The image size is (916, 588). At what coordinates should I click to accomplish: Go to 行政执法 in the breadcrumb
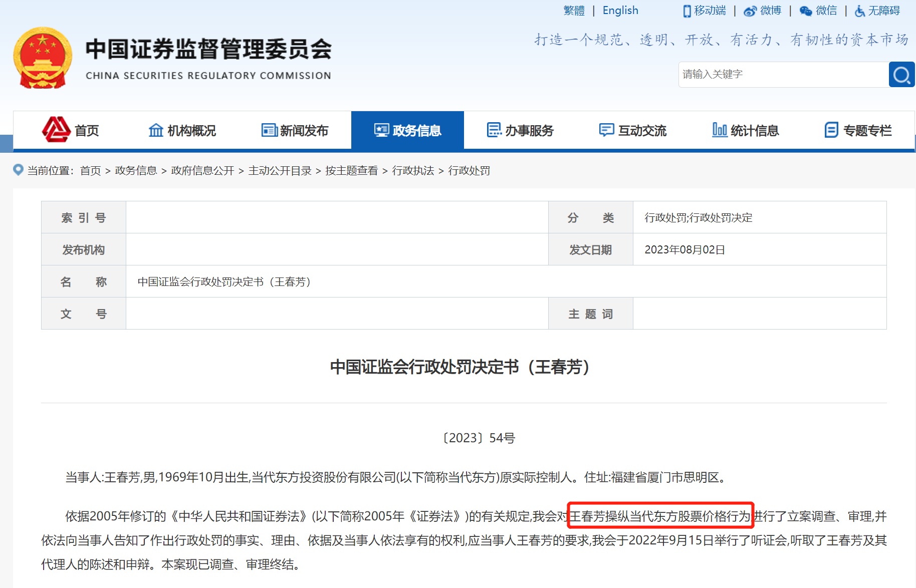pyautogui.click(x=413, y=171)
